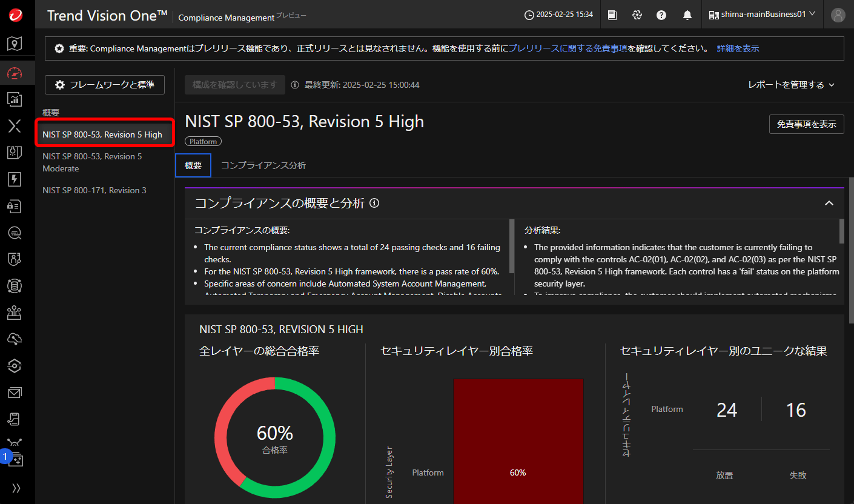This screenshot has height=504, width=854.
Task: Click the 免責事項を表示 button
Action: pyautogui.click(x=806, y=124)
